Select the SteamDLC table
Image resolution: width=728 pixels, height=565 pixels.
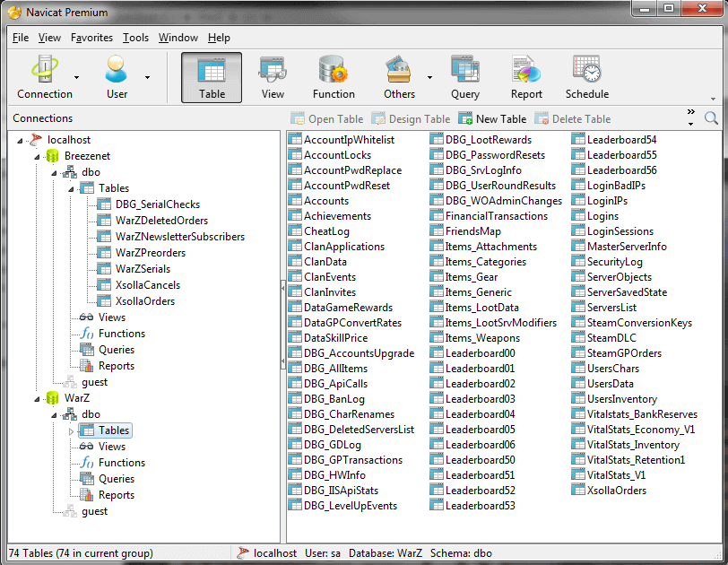(611, 338)
